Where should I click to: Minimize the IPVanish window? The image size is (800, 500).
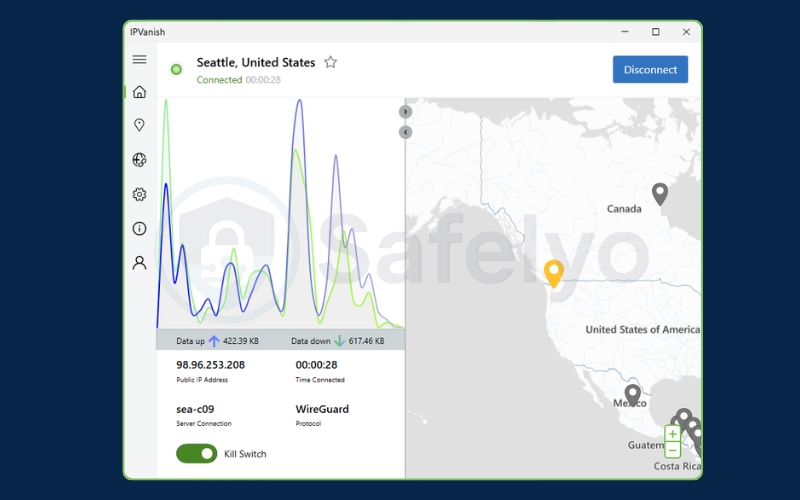(x=625, y=32)
